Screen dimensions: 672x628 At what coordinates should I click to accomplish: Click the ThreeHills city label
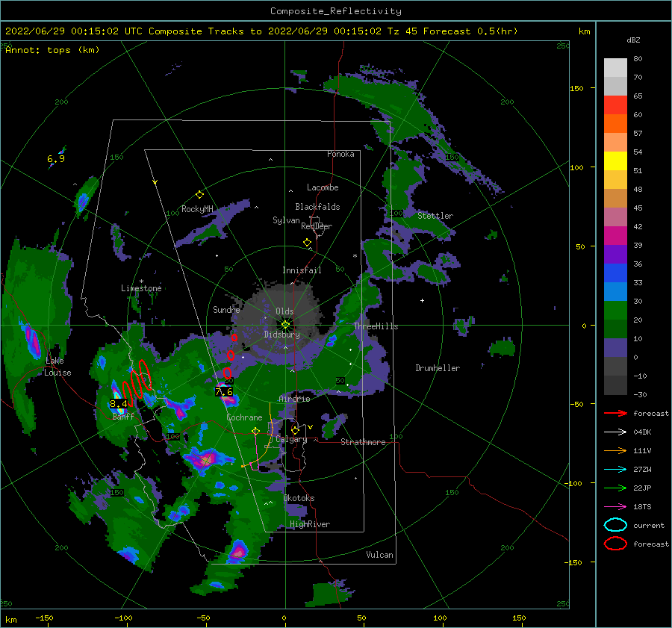pyautogui.click(x=376, y=326)
